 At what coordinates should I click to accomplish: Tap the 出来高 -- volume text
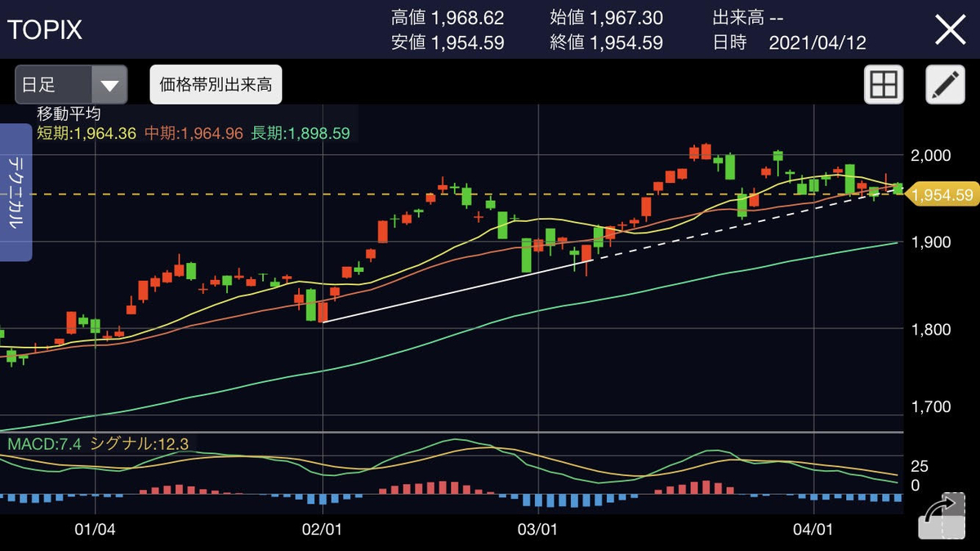(x=748, y=18)
